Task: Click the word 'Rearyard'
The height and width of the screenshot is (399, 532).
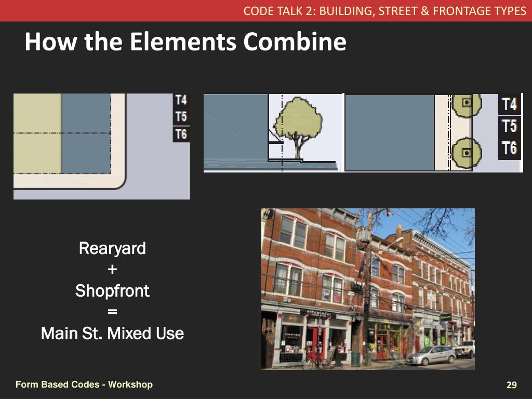Action: pyautogui.click(x=112, y=248)
